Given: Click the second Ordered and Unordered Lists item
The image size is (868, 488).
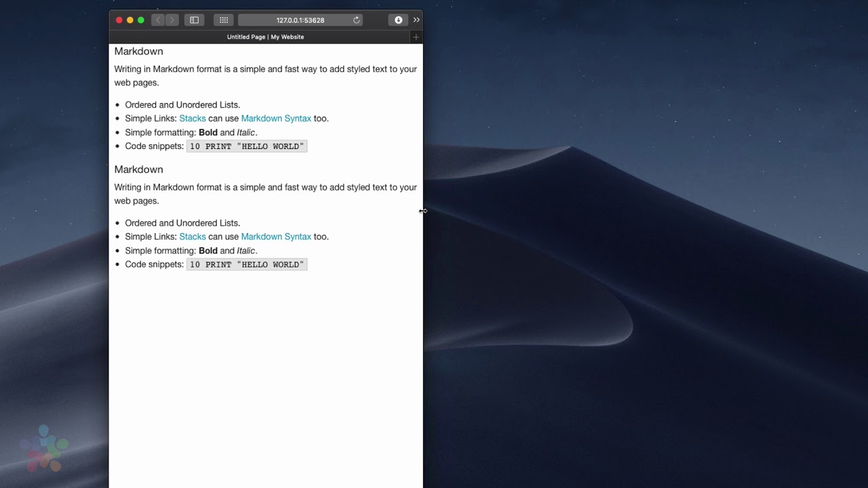Looking at the screenshot, I should (x=182, y=223).
